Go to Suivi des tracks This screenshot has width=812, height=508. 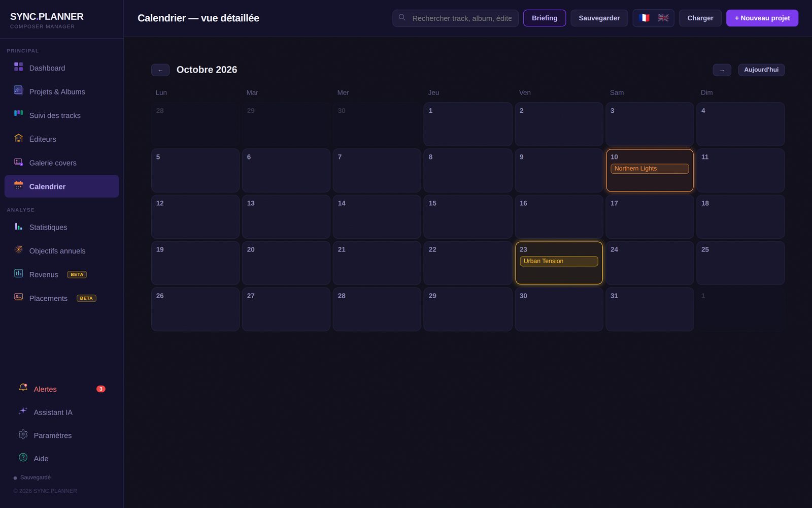coord(62,115)
